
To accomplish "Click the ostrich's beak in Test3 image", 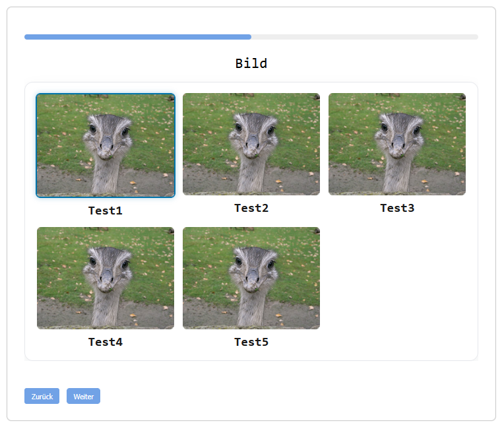I will tap(398, 143).
